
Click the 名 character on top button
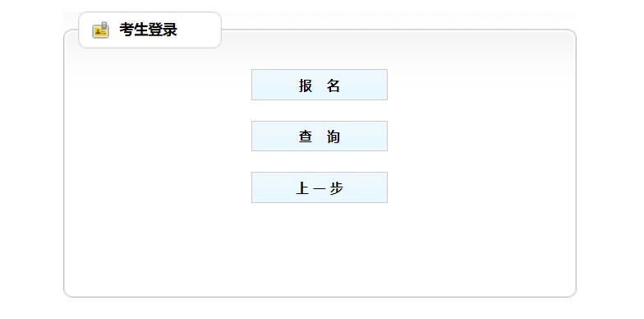(x=333, y=86)
